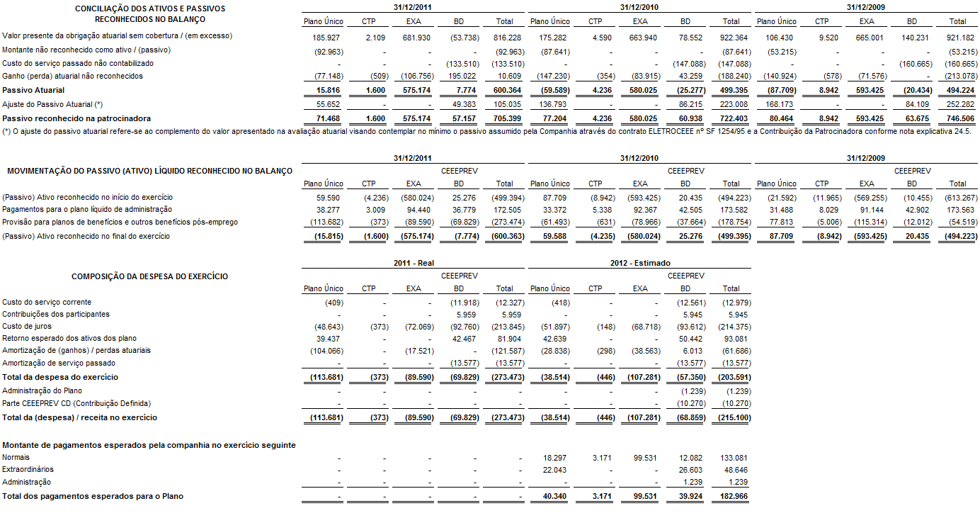Select 'Passivo reconhecido na patrocinadora' row label
Image resolution: width=980 pixels, height=518 pixels.
coord(76,118)
